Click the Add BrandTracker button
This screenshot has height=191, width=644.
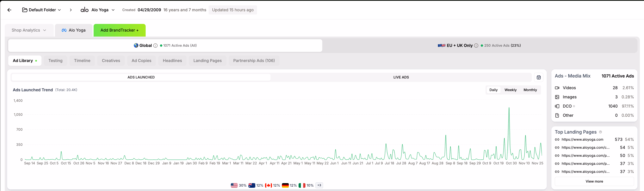119,30
